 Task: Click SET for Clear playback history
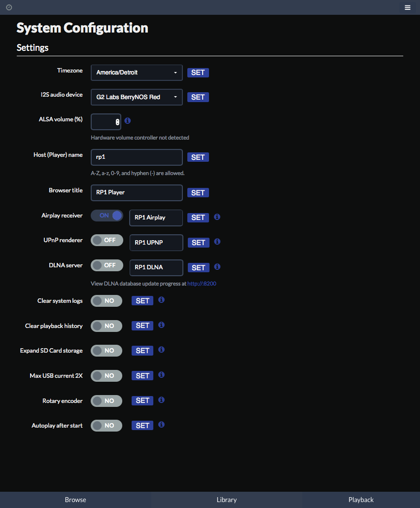point(142,326)
